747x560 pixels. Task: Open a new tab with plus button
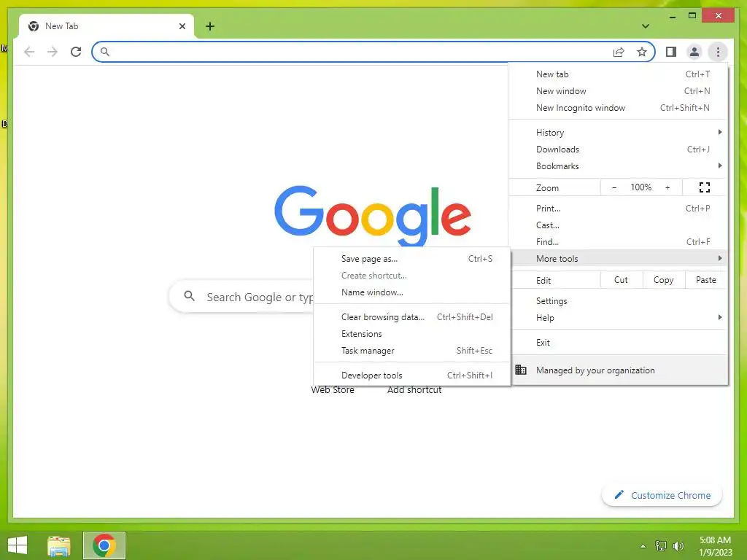tap(210, 26)
